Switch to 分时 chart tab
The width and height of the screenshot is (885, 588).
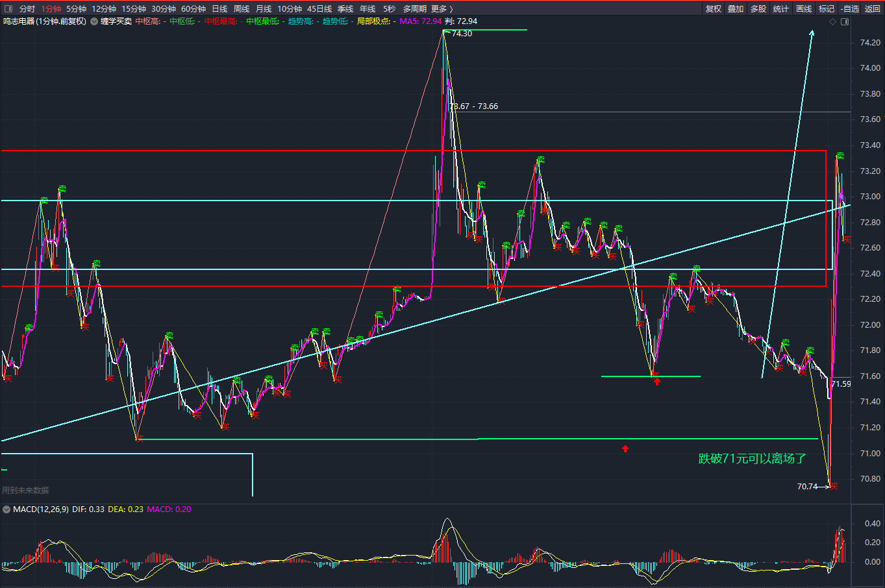coord(27,8)
